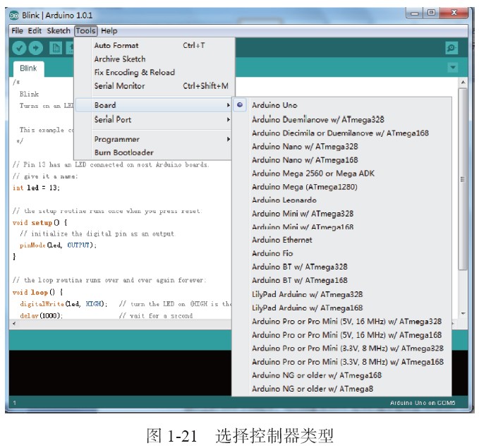The height and width of the screenshot is (448, 479).
Task: Open the File menu
Action: 17,31
